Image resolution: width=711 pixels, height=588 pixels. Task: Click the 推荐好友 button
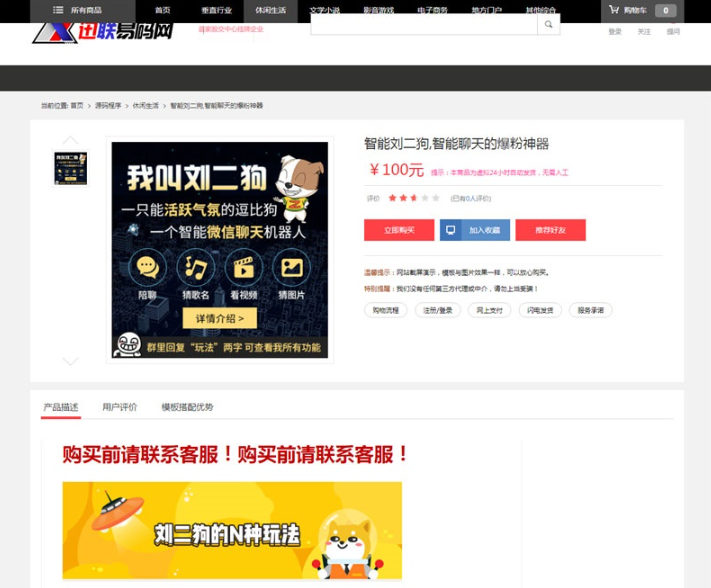point(550,230)
